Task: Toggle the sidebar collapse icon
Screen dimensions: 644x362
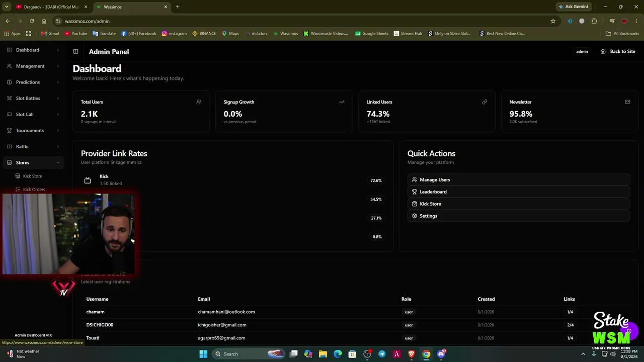Action: (x=75, y=51)
